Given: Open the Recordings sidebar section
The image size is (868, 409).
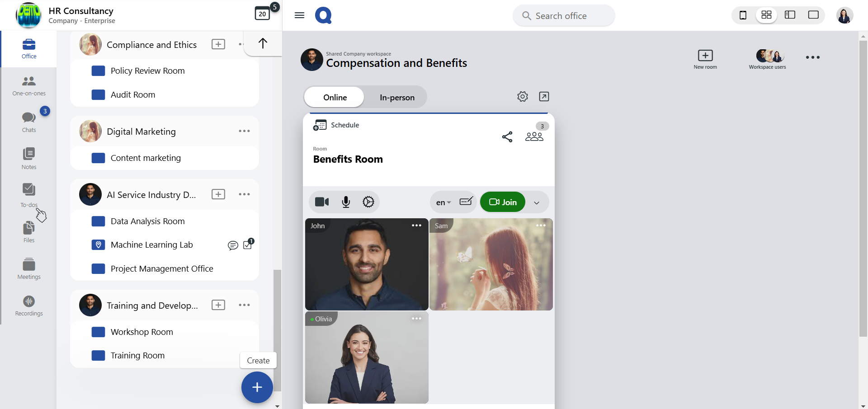Looking at the screenshot, I should (x=29, y=306).
